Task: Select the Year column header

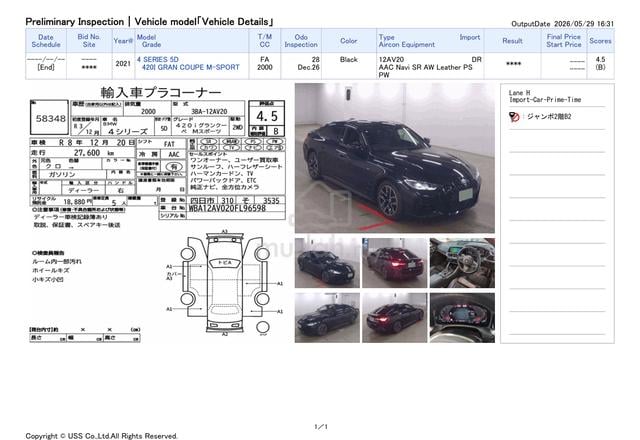Action: tap(123, 41)
